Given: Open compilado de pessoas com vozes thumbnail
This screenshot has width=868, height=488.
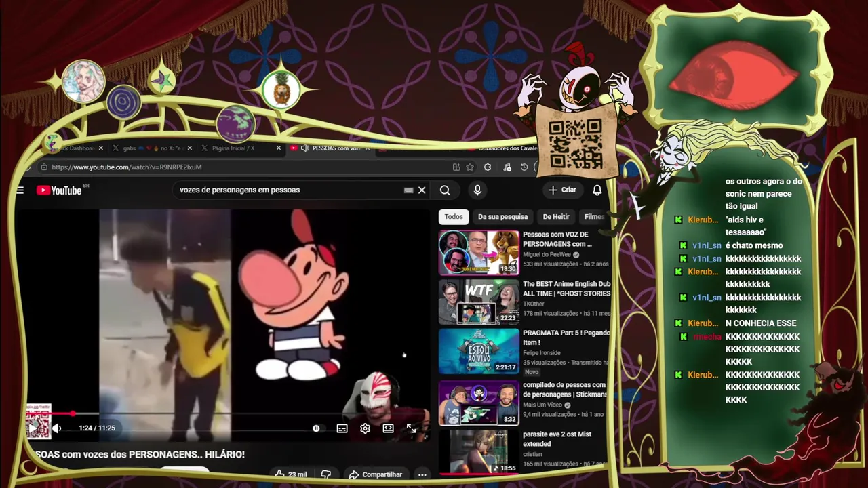Looking at the screenshot, I should click(479, 403).
